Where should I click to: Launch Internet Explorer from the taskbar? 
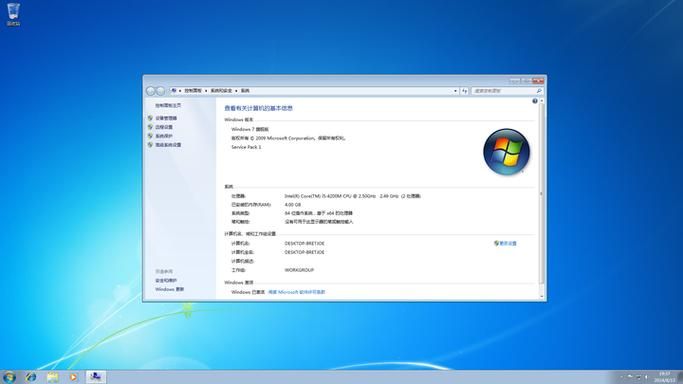30,377
